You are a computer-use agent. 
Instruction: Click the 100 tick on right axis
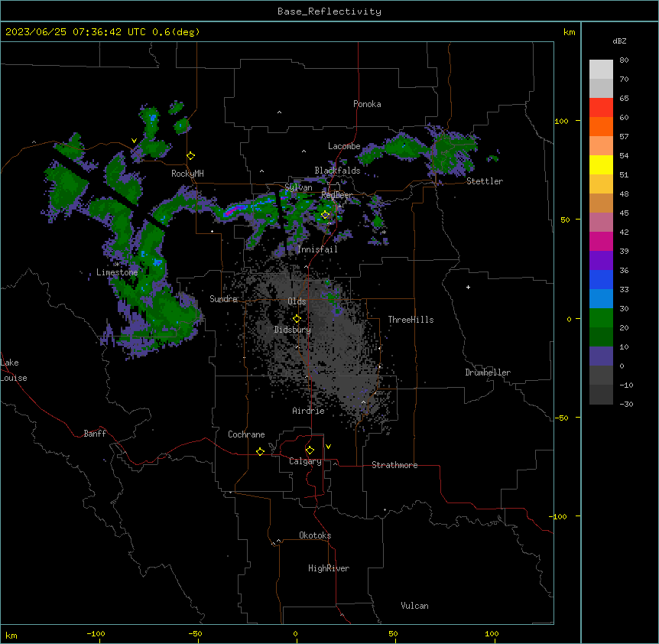pyautogui.click(x=561, y=121)
